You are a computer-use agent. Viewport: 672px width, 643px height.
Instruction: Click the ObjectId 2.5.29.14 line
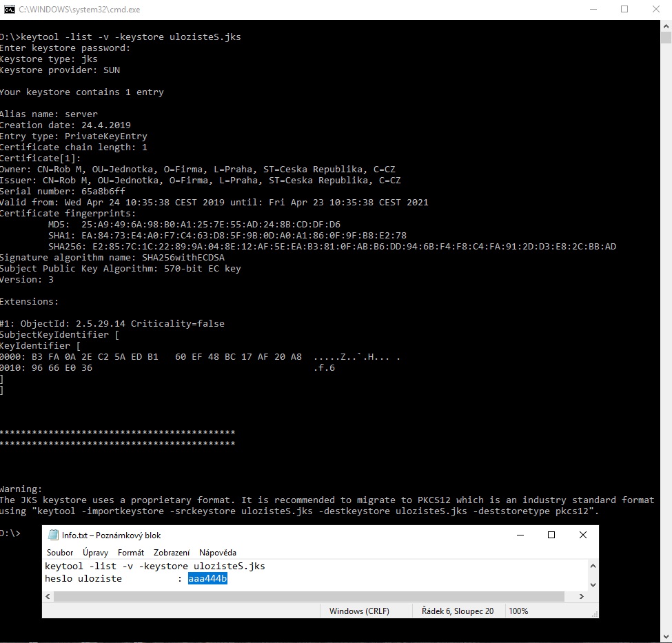(x=112, y=324)
